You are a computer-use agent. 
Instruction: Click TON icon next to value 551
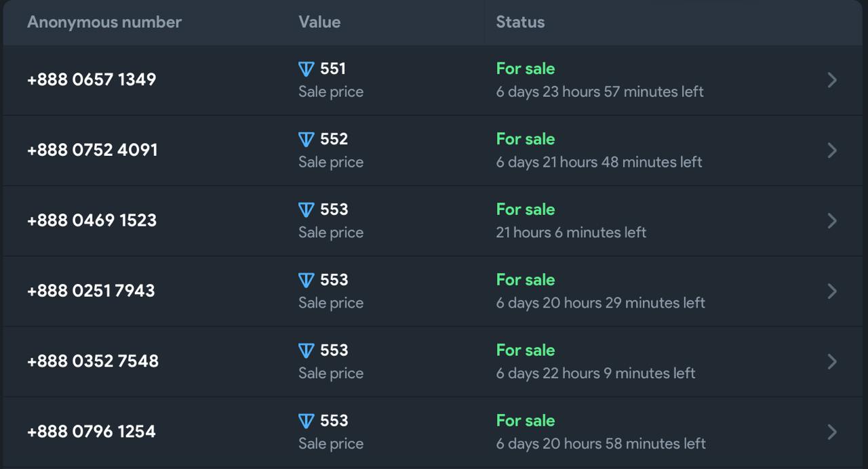307,69
